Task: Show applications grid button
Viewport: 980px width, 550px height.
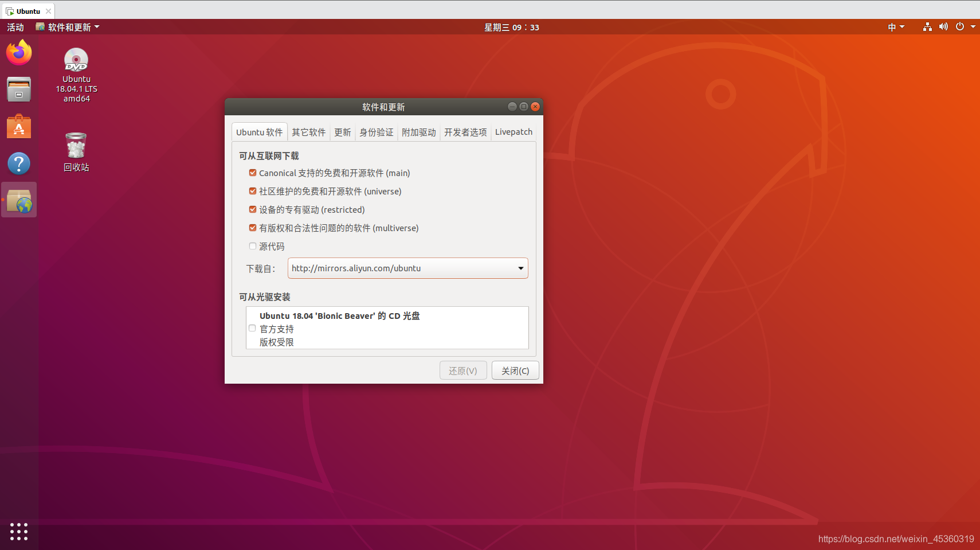Action: pos(19,531)
